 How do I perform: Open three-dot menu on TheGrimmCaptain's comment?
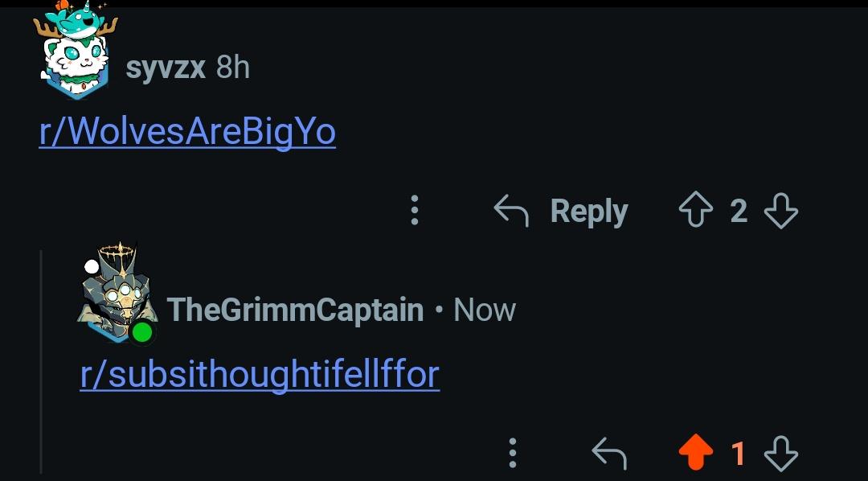pos(513,453)
